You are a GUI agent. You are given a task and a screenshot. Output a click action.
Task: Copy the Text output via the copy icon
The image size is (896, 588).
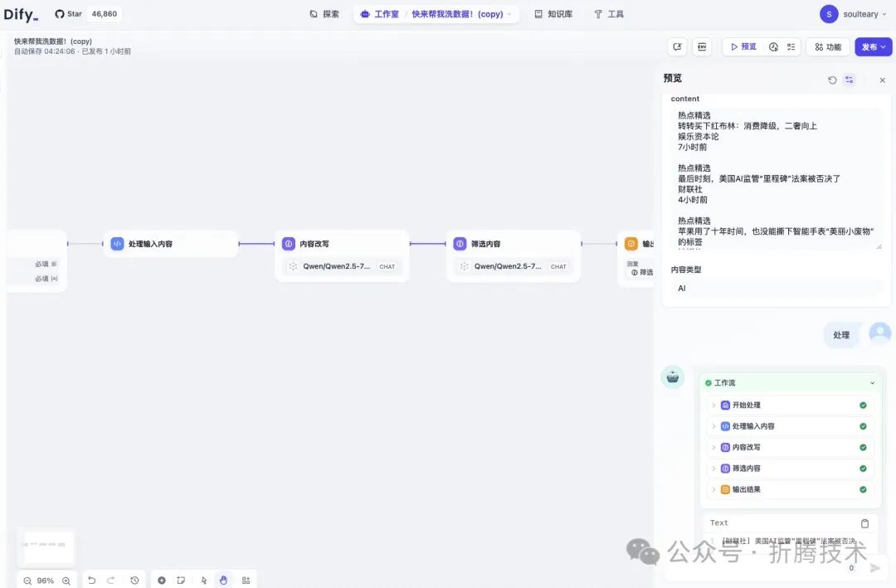(x=864, y=522)
